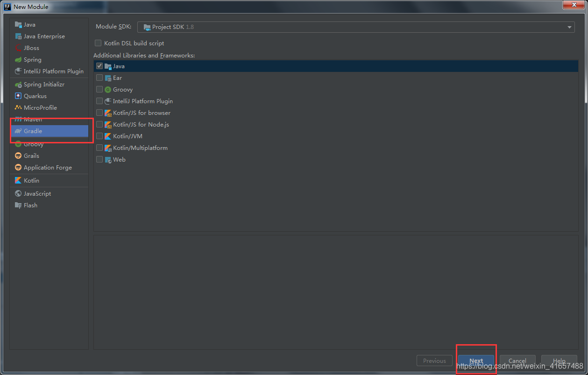Click the Spring Initializr icon
Screen dimensions: 588x375
[18, 85]
